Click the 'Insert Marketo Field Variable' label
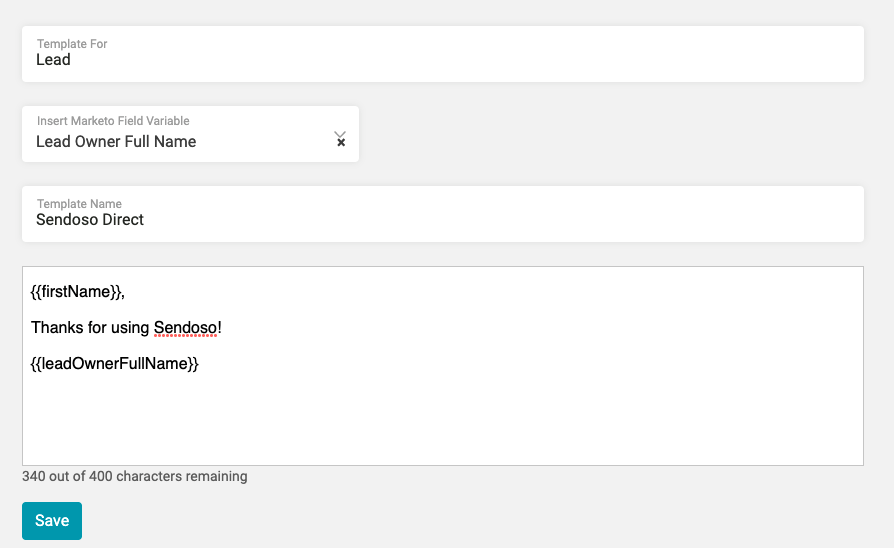 coord(113,121)
